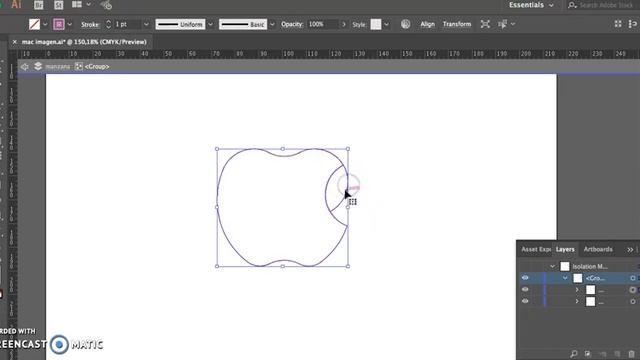
Task: Click the <Group> breadcrumb in isolation bar
Action: [x=97, y=67]
